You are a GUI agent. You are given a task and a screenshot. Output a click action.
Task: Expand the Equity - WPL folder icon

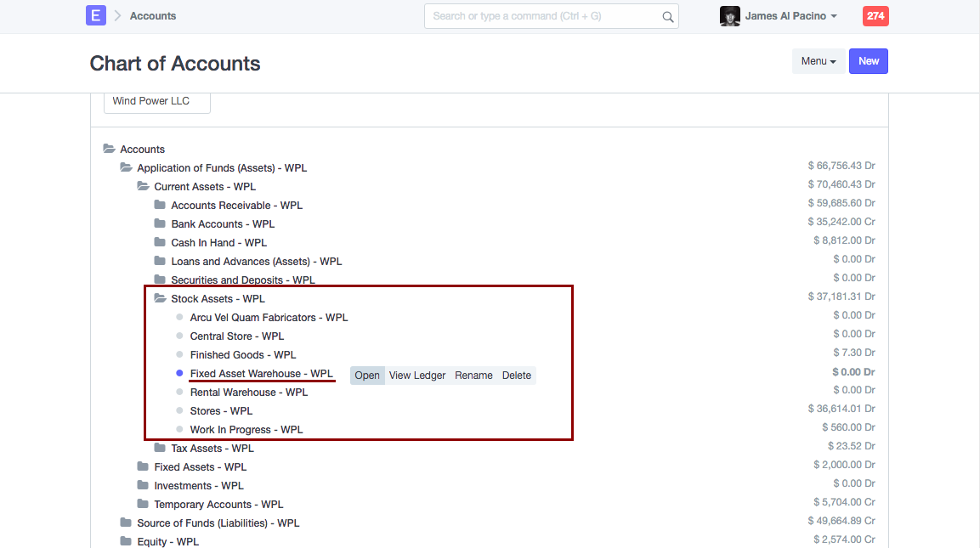pyautogui.click(x=126, y=541)
